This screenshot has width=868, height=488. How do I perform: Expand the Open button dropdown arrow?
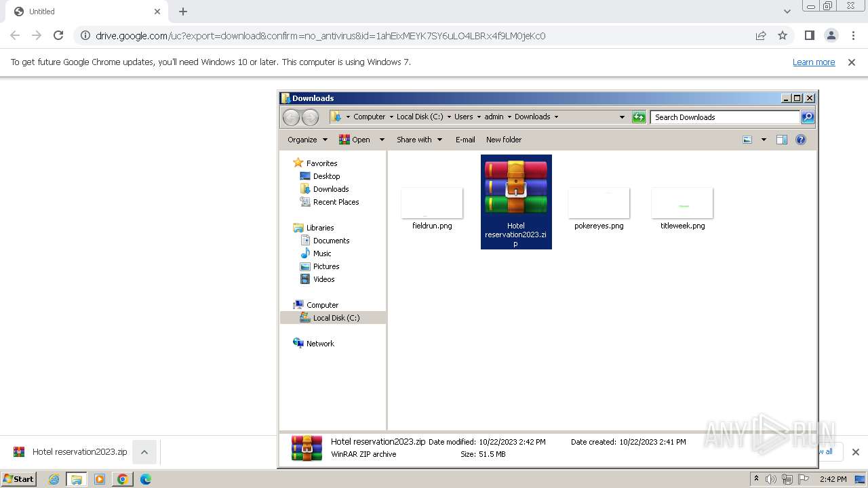click(x=382, y=140)
